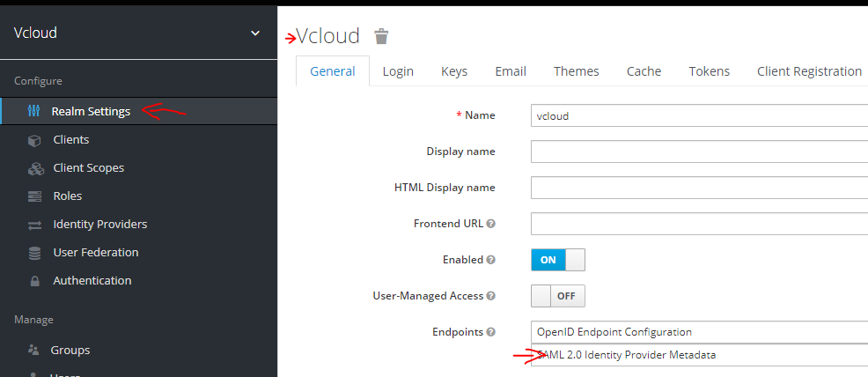The width and height of the screenshot is (868, 377).
Task: Click the Roles list icon
Action: (x=34, y=196)
